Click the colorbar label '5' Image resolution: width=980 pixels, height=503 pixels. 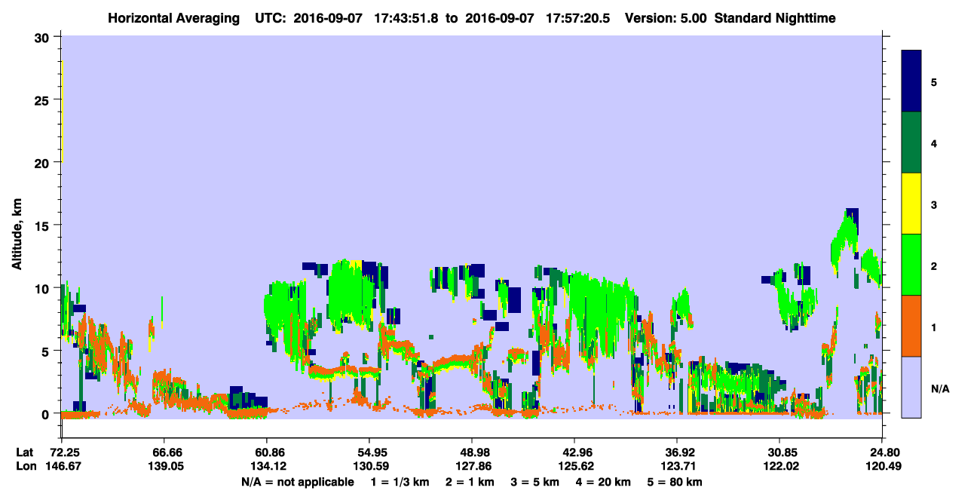click(933, 82)
